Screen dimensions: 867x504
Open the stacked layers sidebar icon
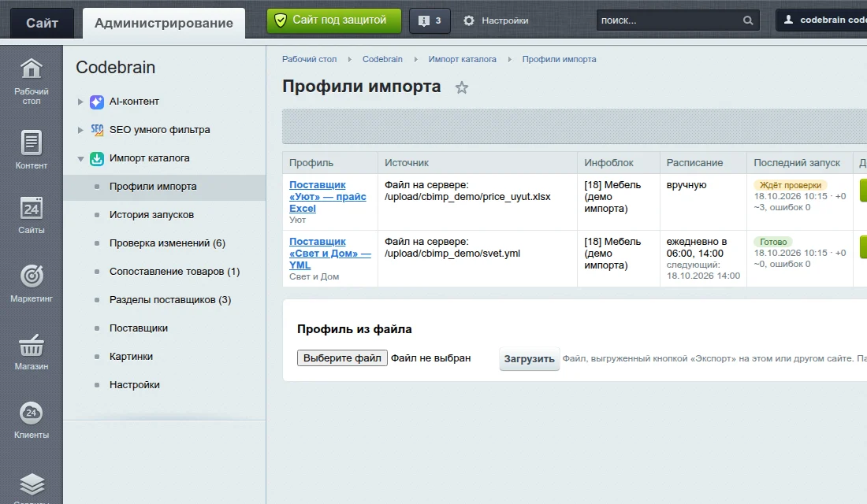32,484
